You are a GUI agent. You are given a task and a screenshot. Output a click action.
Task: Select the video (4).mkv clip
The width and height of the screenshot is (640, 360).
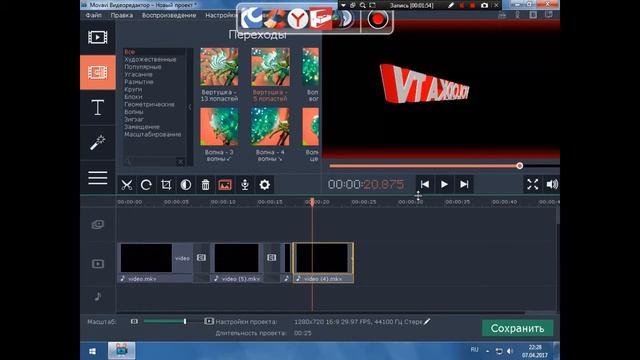(323, 263)
